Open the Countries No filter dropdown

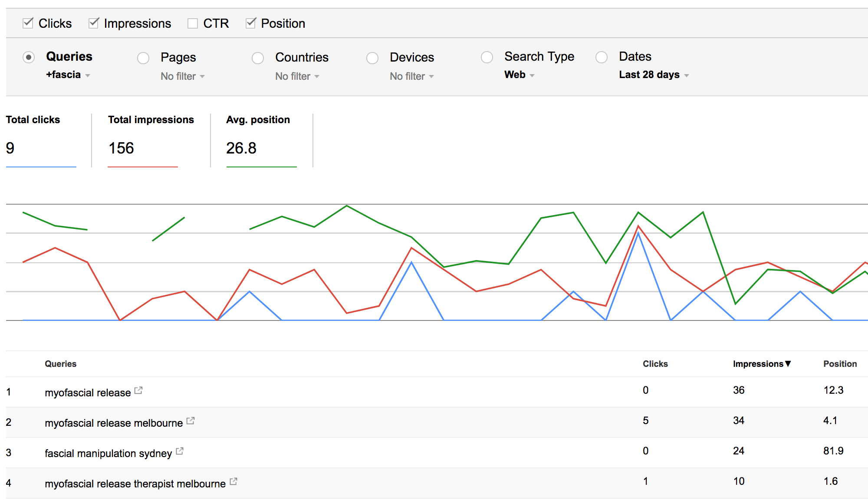pyautogui.click(x=297, y=76)
